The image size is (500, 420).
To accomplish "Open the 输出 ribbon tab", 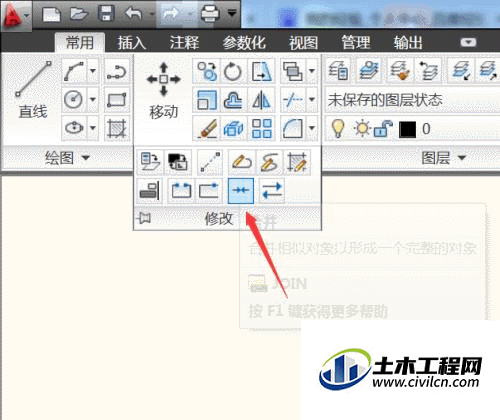I will pos(408,43).
